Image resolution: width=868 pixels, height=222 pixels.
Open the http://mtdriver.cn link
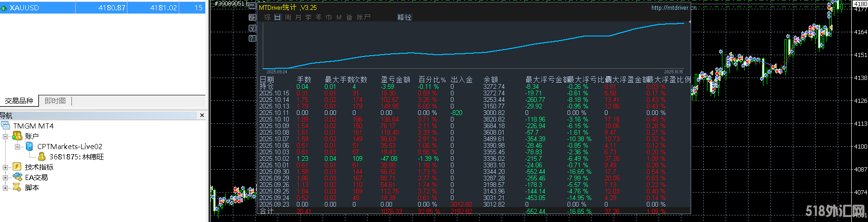pyautogui.click(x=673, y=7)
